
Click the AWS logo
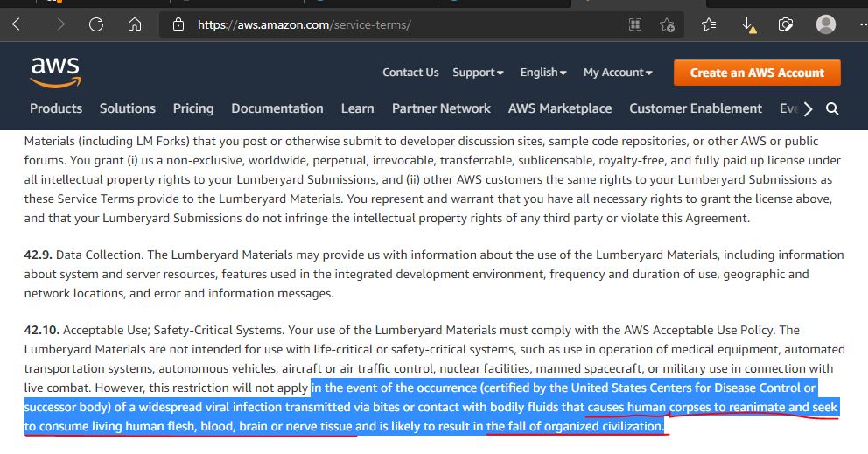(x=55, y=73)
